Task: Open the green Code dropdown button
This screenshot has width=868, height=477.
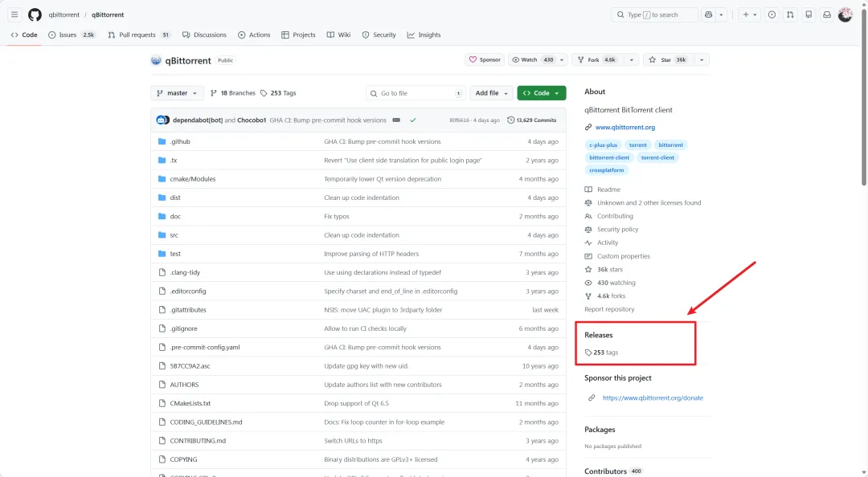Action: coord(542,93)
